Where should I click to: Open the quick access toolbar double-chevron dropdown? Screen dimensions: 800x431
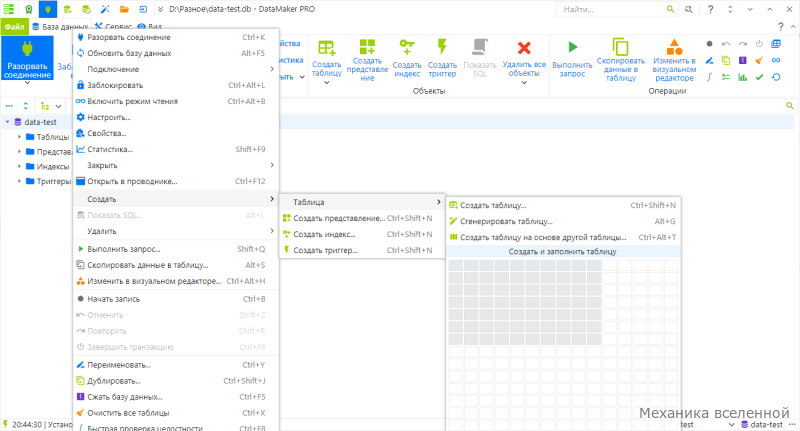[160, 9]
